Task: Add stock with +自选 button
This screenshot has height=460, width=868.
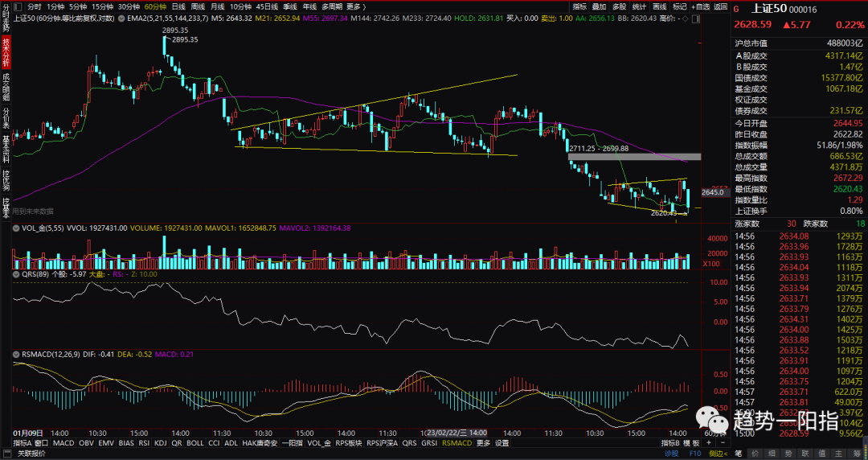Action: [700, 6]
